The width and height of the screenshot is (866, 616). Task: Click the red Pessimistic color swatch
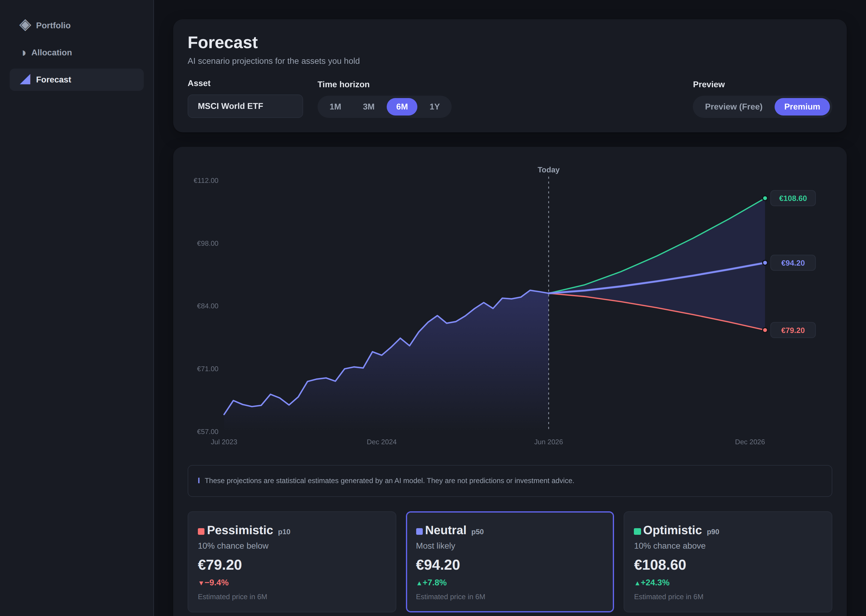(201, 531)
